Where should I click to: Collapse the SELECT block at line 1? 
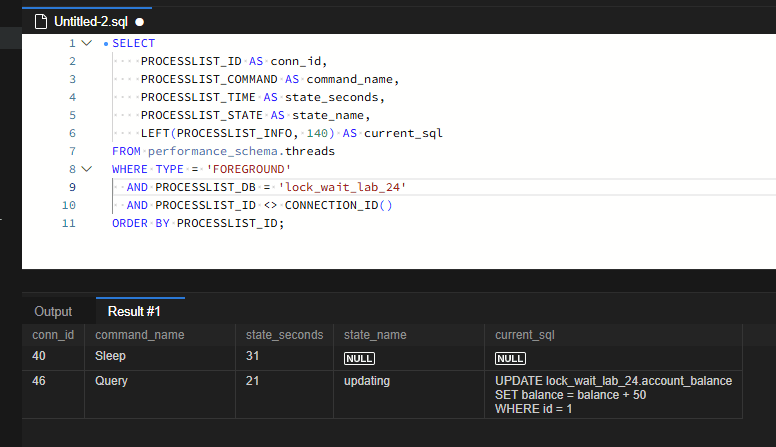87,43
